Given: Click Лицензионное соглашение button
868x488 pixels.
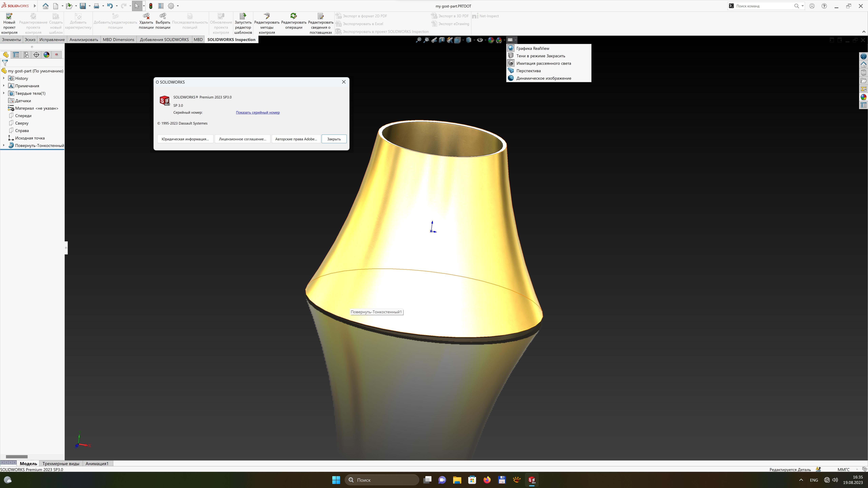Looking at the screenshot, I should coord(242,139).
